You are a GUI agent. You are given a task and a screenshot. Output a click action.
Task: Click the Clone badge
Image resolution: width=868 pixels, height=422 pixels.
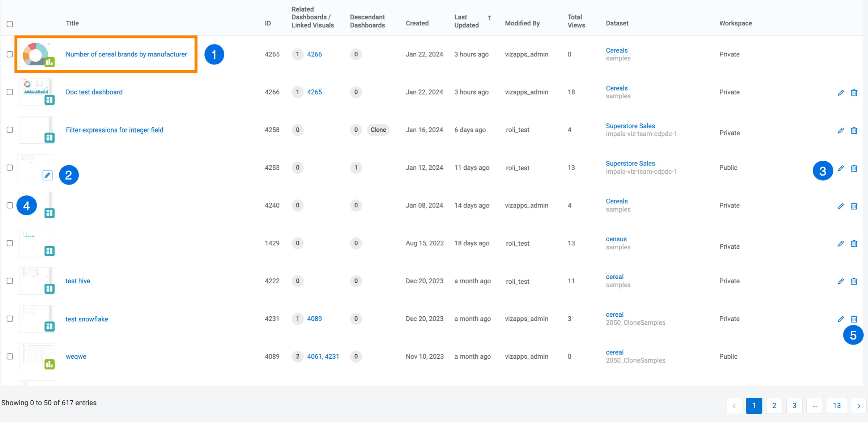click(x=378, y=130)
